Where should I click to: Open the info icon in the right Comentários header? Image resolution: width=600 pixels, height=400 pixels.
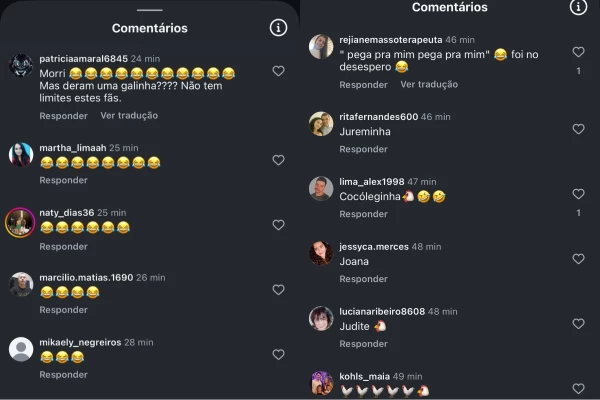(x=578, y=7)
